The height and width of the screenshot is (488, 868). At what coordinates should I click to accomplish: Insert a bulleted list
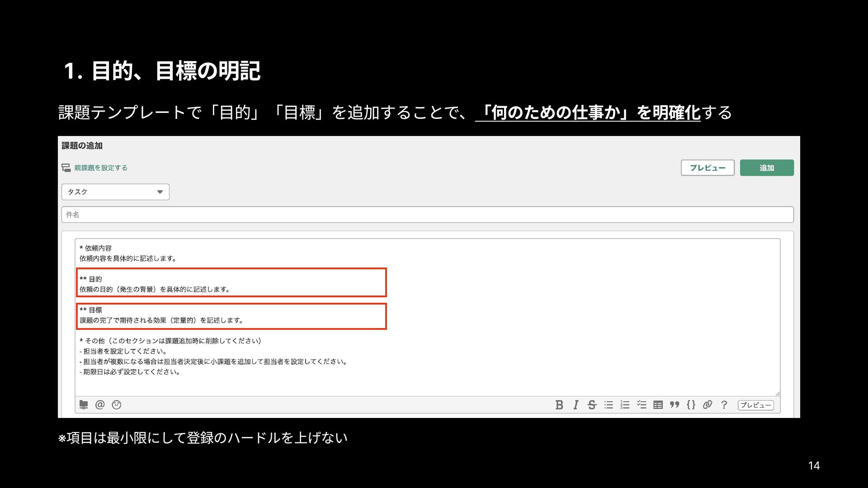coord(609,405)
